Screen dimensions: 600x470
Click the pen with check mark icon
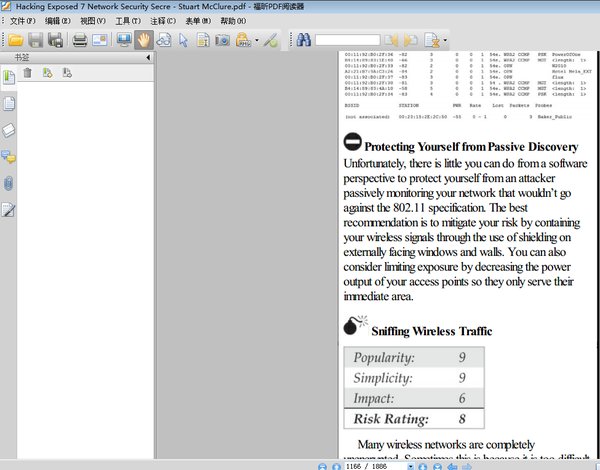(x=271, y=40)
